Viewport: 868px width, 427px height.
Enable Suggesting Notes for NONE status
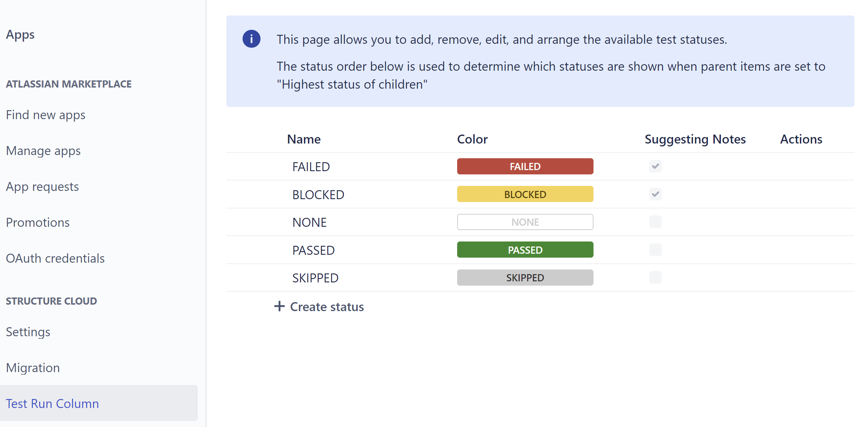655,222
